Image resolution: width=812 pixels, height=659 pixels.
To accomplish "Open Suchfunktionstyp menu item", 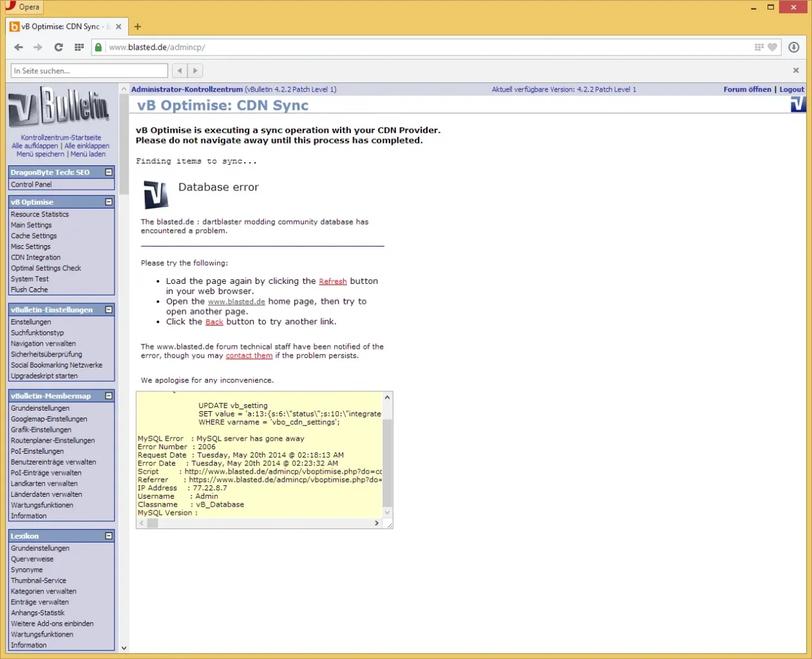I will [37, 333].
